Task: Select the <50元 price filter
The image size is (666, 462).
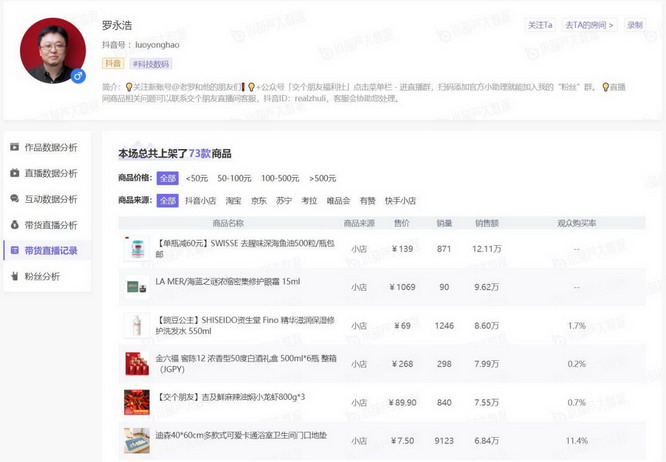Action: click(x=197, y=178)
